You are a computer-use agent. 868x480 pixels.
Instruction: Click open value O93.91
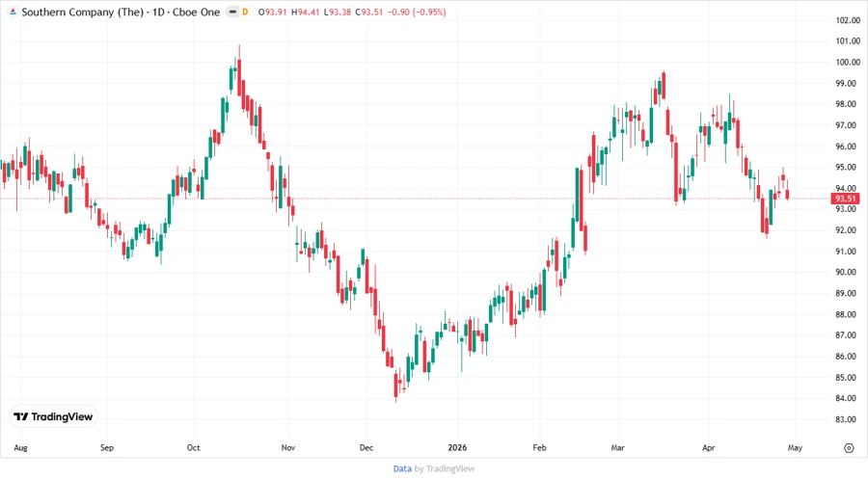click(272, 12)
